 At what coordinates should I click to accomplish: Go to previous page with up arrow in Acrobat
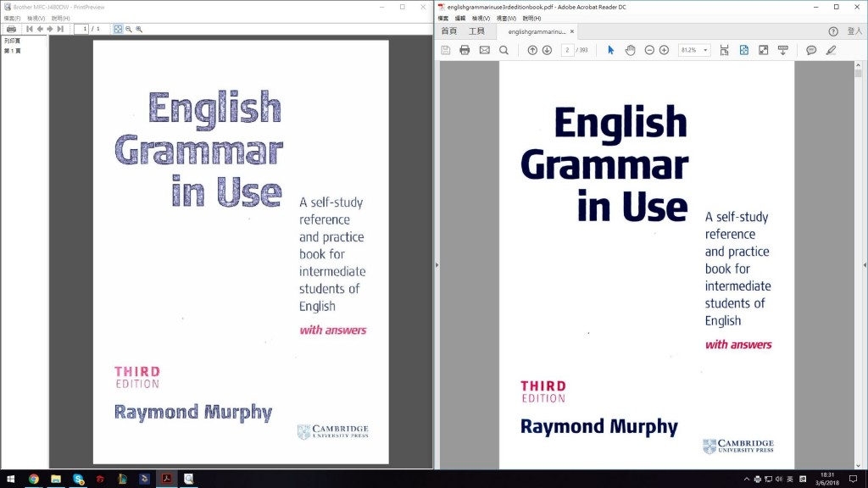tap(532, 50)
